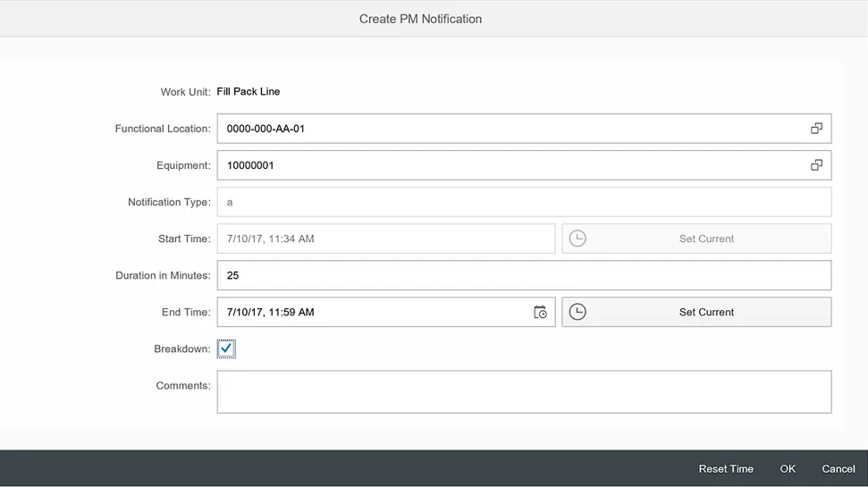This screenshot has width=868, height=487.
Task: Confirm the notification with OK
Action: (788, 469)
